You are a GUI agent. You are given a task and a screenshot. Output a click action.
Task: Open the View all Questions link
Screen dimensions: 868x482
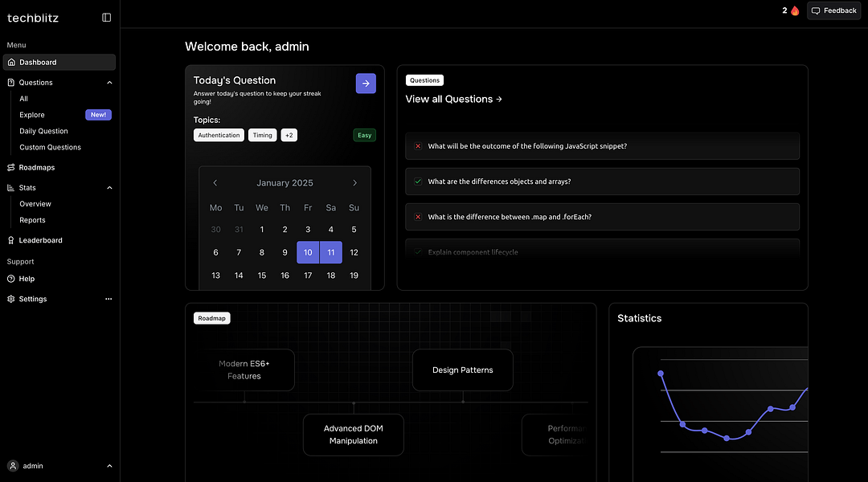pos(453,99)
